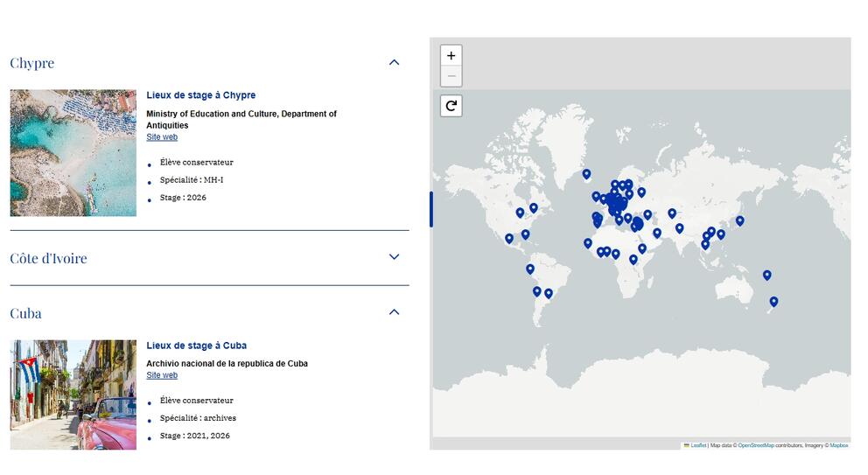868x475 pixels.
Task: Click the western pin in Bolivia
Action: (x=536, y=291)
